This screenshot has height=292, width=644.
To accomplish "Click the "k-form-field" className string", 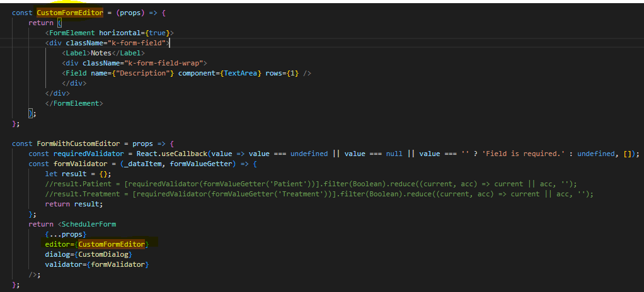I will click(x=142, y=43).
